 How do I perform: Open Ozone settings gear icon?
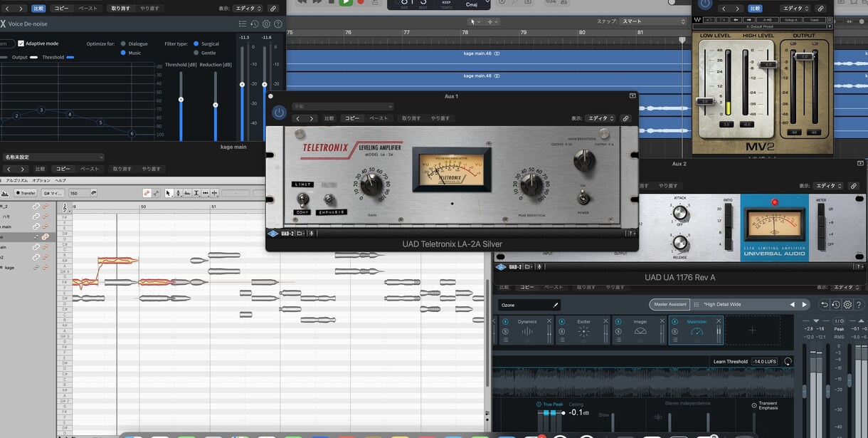(x=847, y=305)
